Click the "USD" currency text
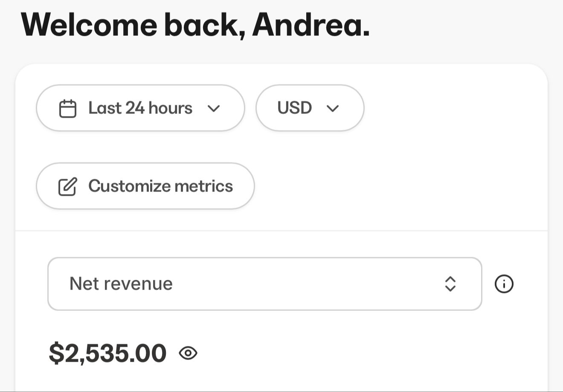This screenshot has height=392, width=563. 294,108
